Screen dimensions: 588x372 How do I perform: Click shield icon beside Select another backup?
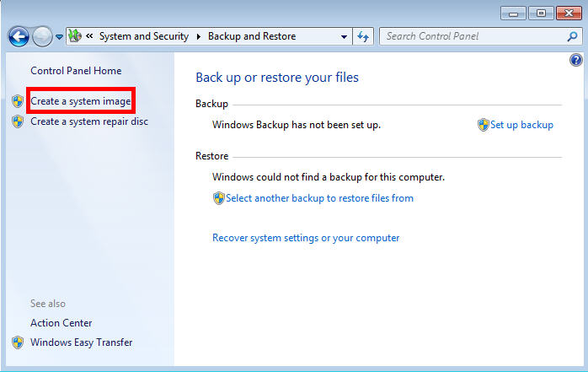click(x=218, y=198)
